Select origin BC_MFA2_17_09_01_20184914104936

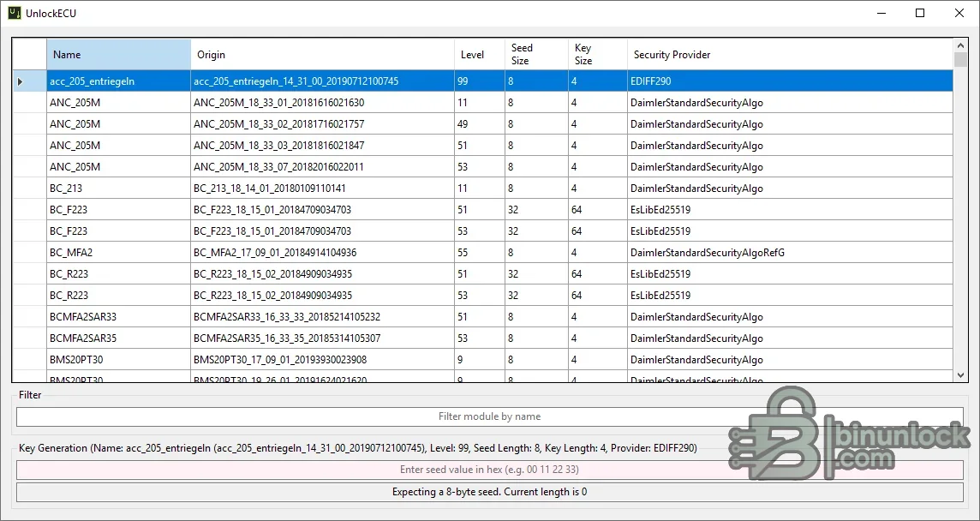322,253
